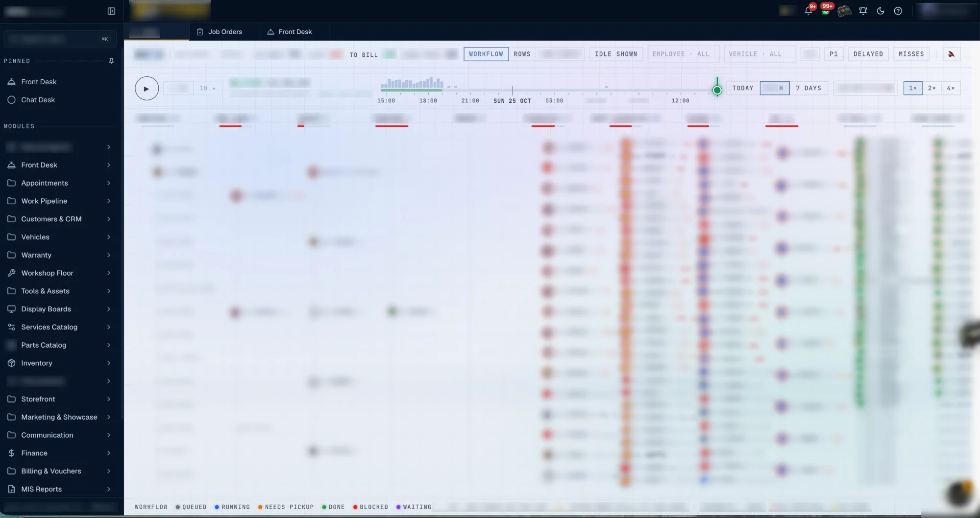
Task: Click the TODAY button
Action: pyautogui.click(x=743, y=89)
